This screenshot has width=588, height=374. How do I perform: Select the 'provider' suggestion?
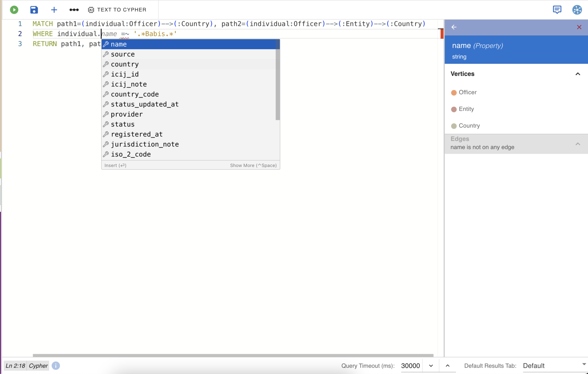point(189,114)
